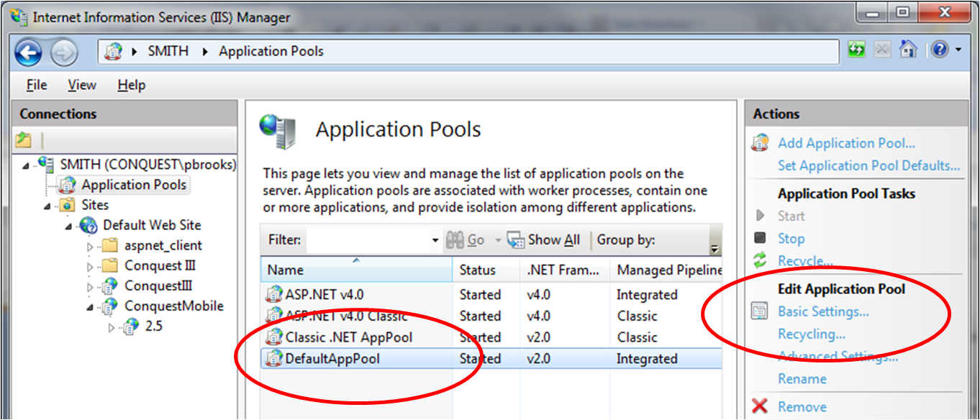Click the DefaultAppPool row icon
The image size is (980, 420).
[x=274, y=358]
